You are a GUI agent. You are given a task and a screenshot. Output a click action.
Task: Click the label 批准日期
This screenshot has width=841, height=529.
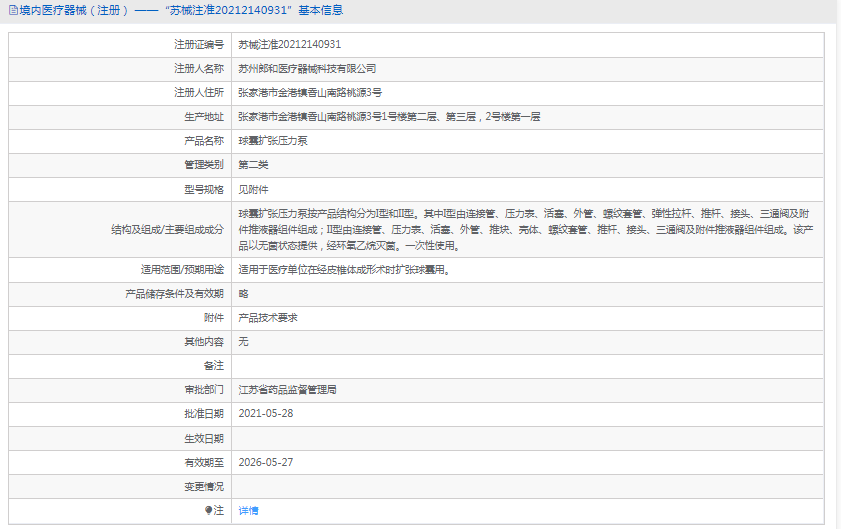coord(204,414)
